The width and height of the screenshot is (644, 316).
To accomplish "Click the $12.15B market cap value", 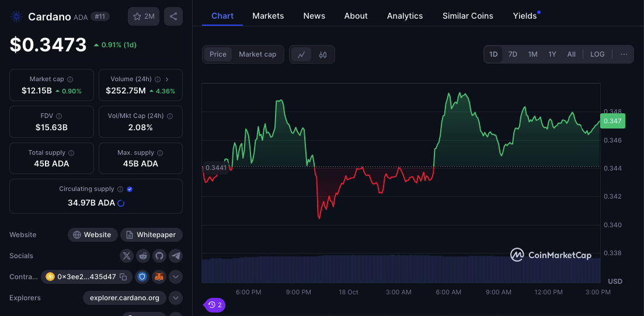I will [x=37, y=91].
